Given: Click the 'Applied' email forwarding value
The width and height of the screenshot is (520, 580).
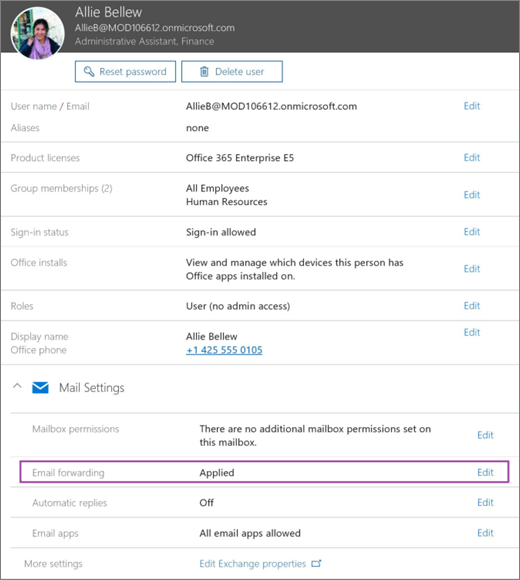Looking at the screenshot, I should [x=217, y=473].
